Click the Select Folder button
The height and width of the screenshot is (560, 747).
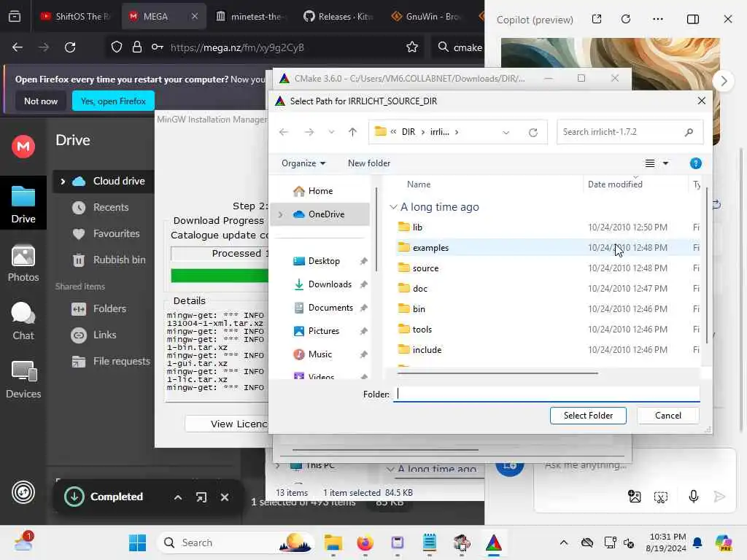[588, 415]
